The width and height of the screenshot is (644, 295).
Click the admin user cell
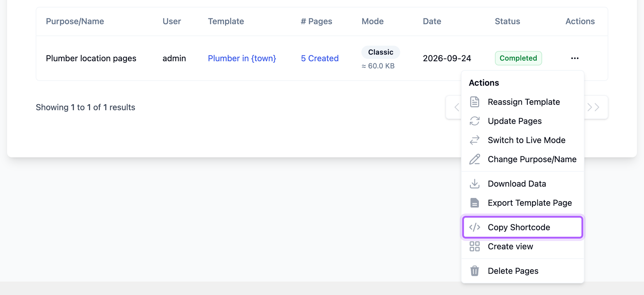(x=174, y=58)
